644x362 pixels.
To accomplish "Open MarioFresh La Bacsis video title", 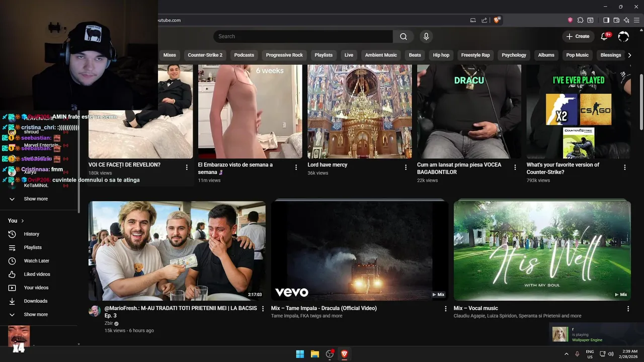I will (x=181, y=312).
